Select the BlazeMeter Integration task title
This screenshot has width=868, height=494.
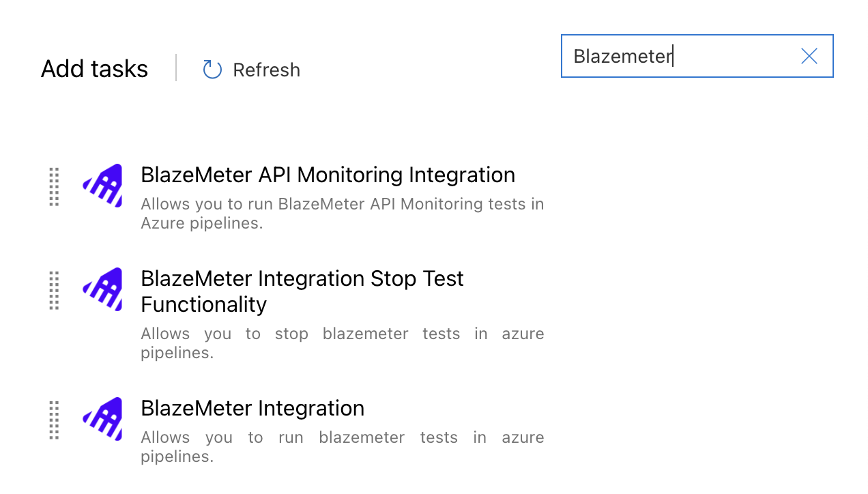(x=252, y=408)
